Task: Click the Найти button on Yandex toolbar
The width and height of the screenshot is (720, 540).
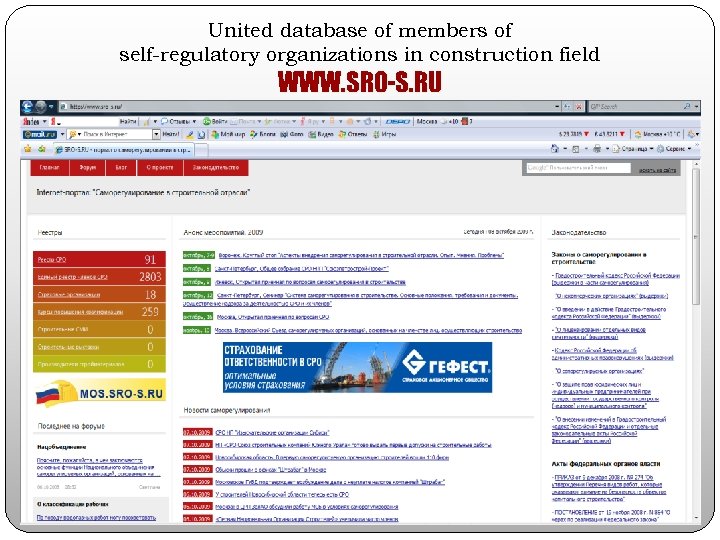Action: 128,122
